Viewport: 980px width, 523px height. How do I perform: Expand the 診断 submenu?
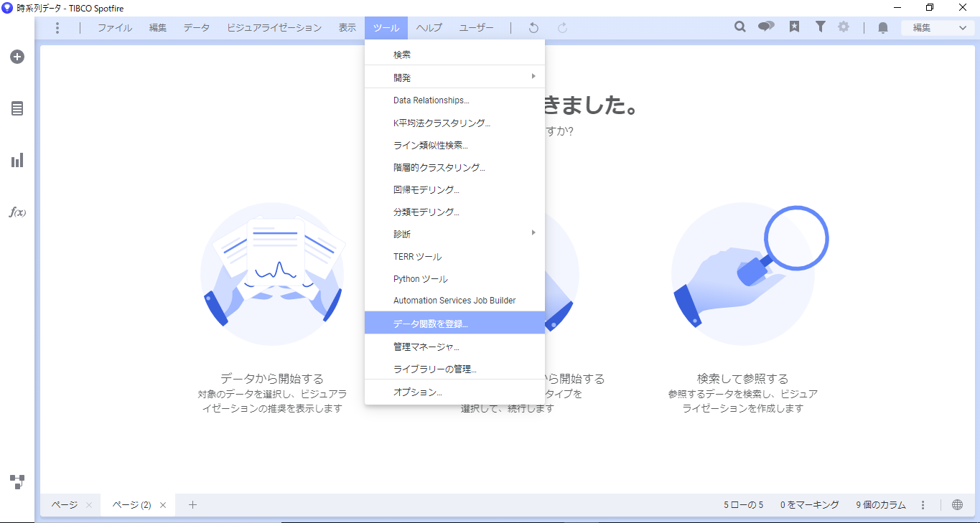click(454, 234)
